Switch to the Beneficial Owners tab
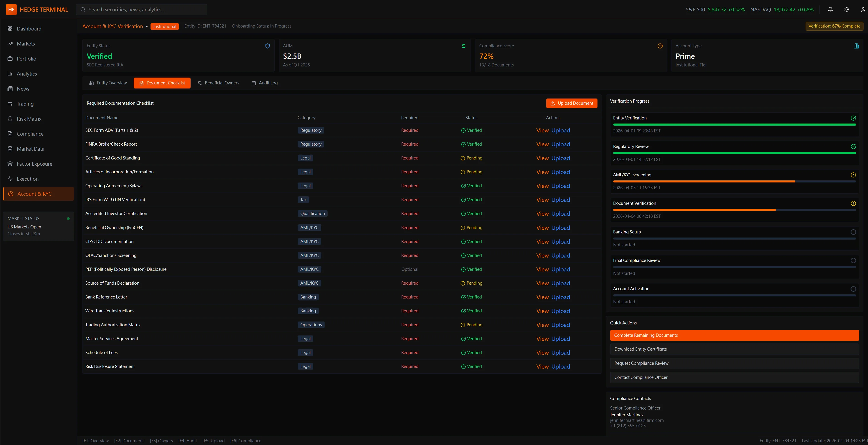The image size is (868, 445). (218, 83)
